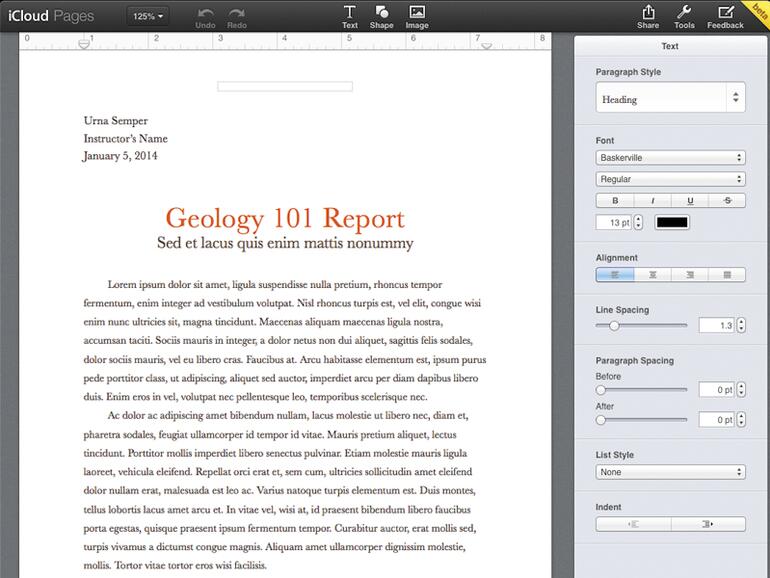Toggle Italic font style

[x=652, y=201]
